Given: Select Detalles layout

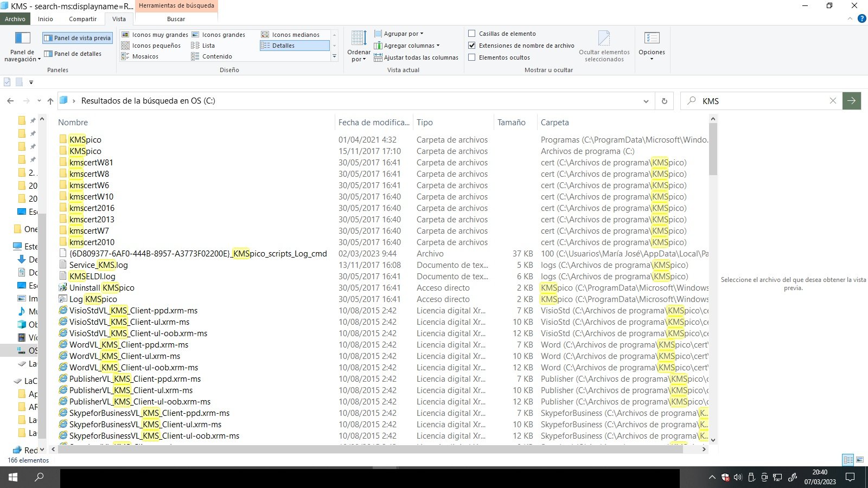Looking at the screenshot, I should point(295,46).
